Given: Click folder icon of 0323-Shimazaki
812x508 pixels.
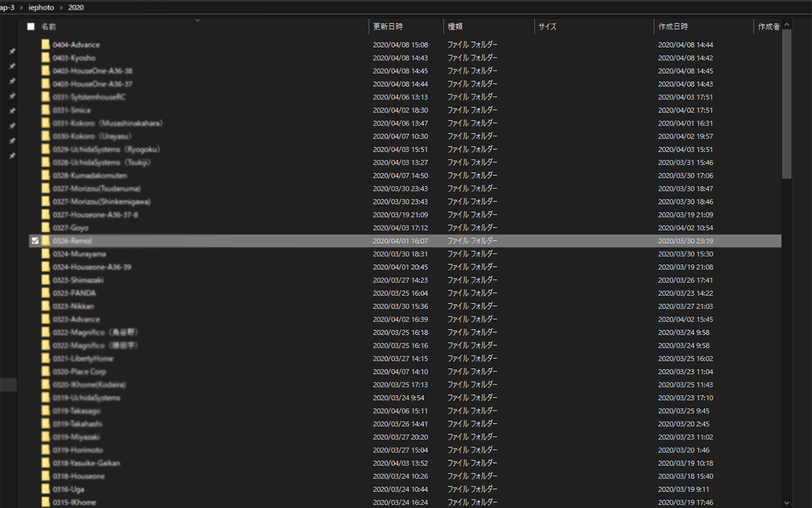Looking at the screenshot, I should point(46,280).
